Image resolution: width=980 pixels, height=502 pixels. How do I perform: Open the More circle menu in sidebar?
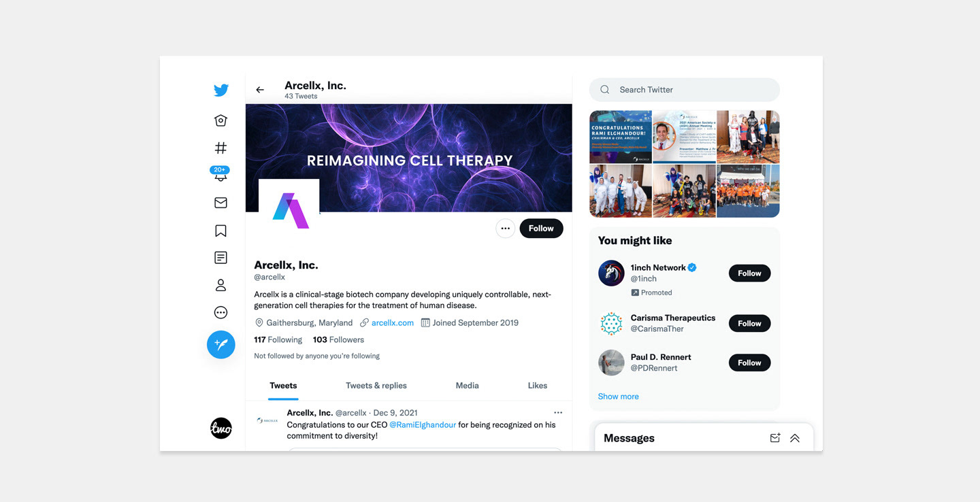220,313
